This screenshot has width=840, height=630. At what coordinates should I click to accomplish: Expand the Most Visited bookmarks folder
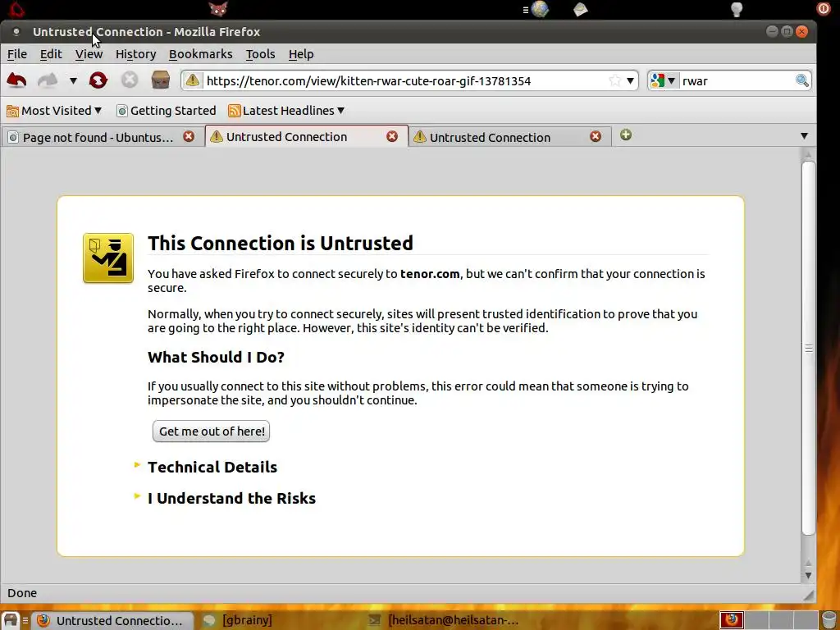click(x=54, y=111)
